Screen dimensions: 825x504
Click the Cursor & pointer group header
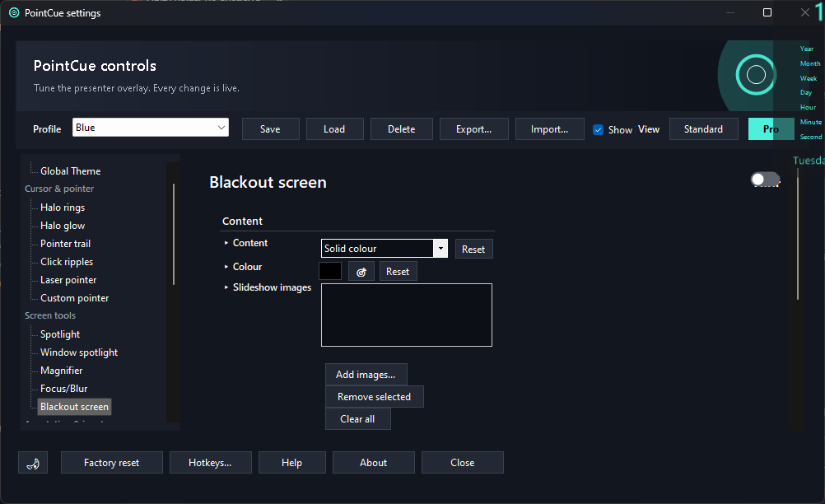tap(59, 189)
